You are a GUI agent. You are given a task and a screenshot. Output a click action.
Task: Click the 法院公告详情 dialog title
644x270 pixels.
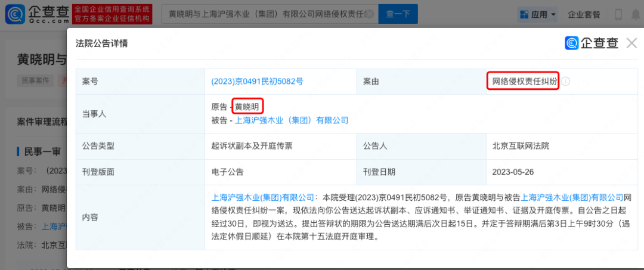pos(101,43)
